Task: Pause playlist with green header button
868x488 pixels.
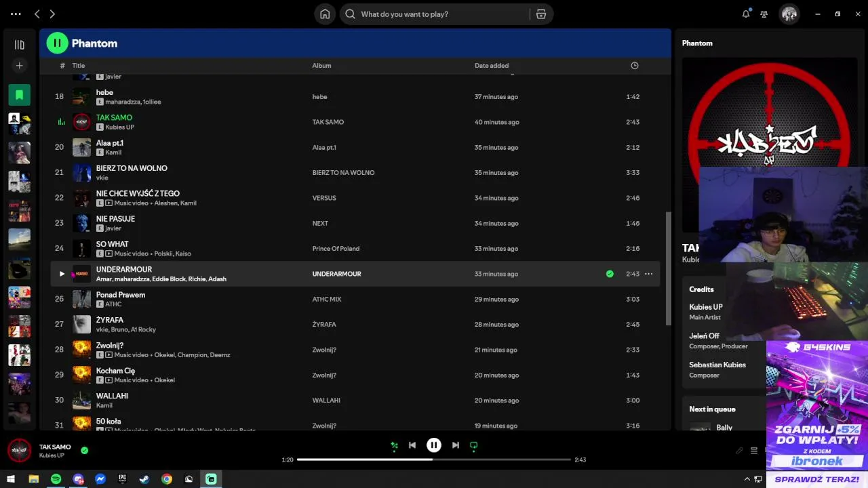Action: click(57, 43)
